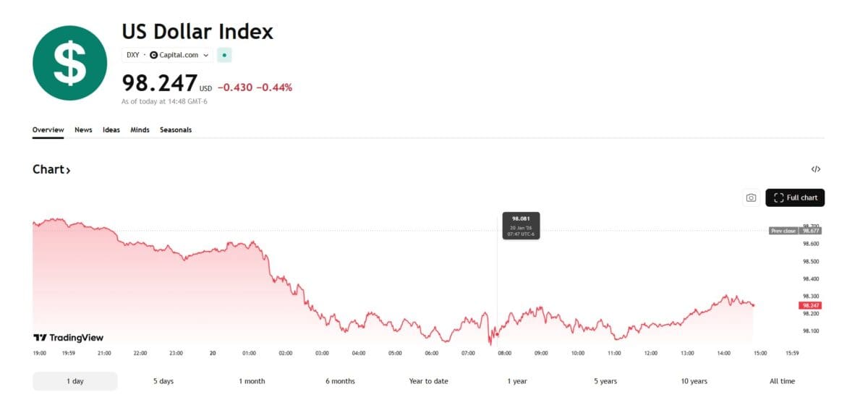Select the 1 month time range
This screenshot has height=413, width=868.
(x=252, y=381)
